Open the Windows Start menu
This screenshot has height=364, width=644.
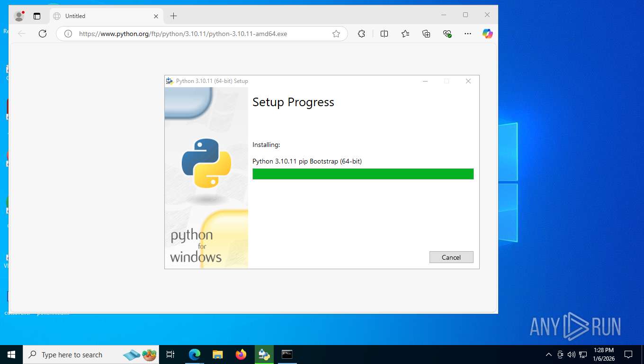point(11,355)
